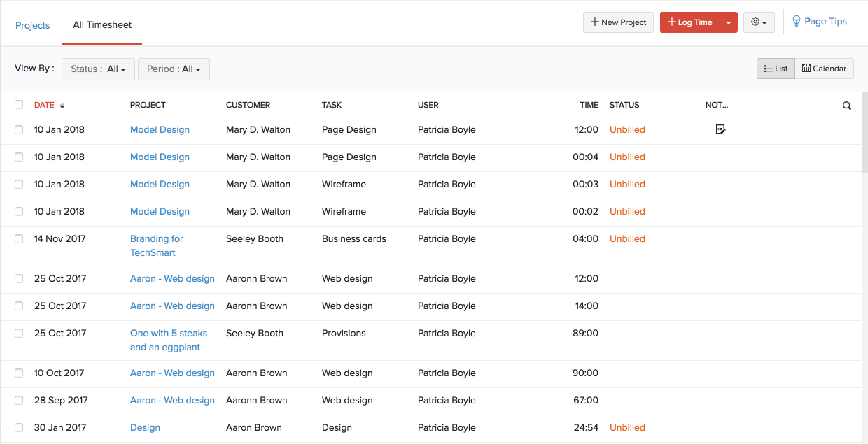Expand the Status filter dropdown
The height and width of the screenshot is (444, 868).
(x=98, y=69)
